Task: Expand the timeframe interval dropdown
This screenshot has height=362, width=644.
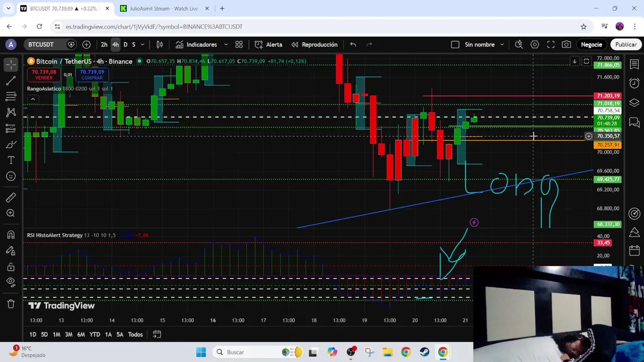Action: click(142, 44)
